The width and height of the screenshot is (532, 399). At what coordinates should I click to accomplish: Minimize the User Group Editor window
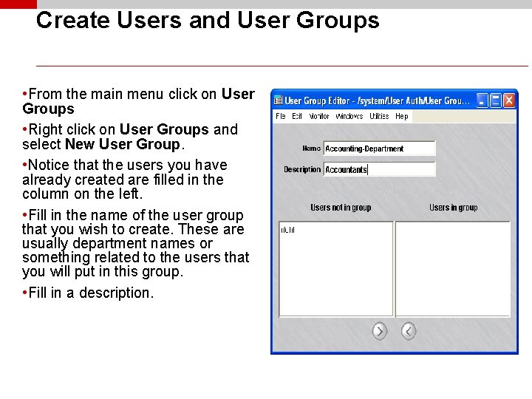tap(482, 100)
